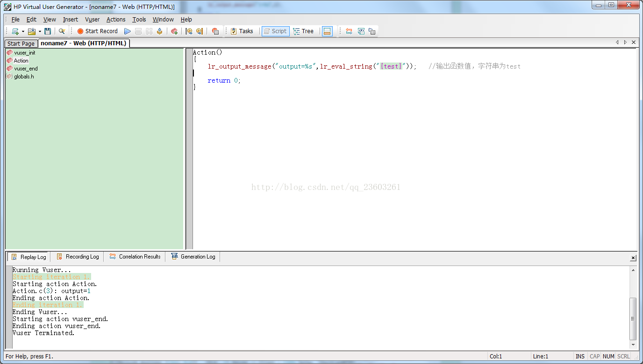Run the script with the Play icon
Viewport: 643px width, 364px height.
click(x=127, y=31)
